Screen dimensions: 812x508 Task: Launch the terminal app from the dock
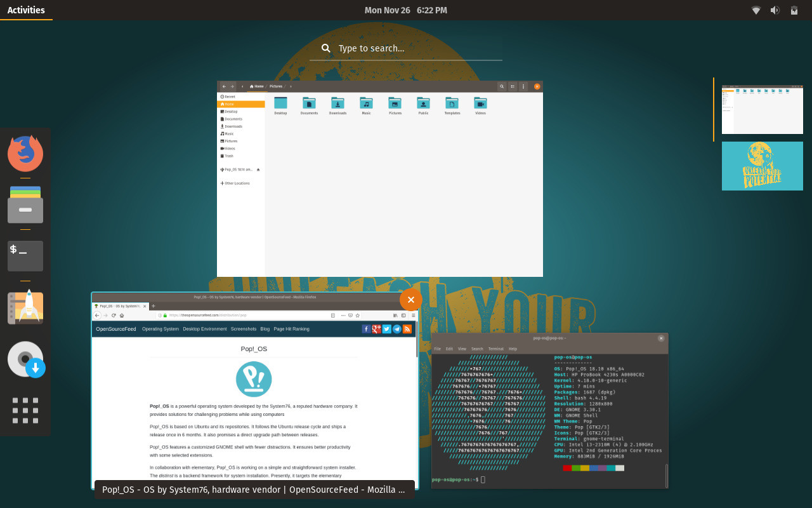[x=25, y=256]
